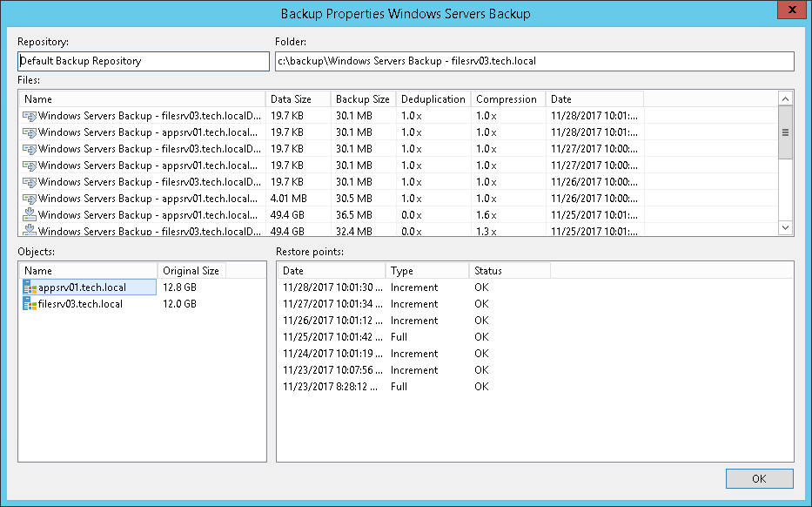Screen dimensions: 812x507
Task: Click the filesrv03.tech.local server icon
Action: 30,304
